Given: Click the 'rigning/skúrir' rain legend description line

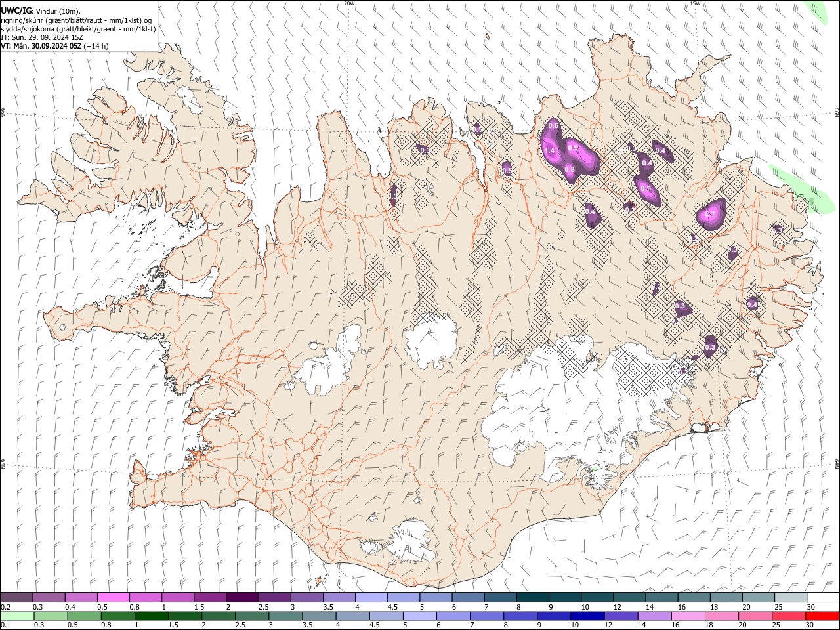Looking at the screenshot, I should coord(77,20).
